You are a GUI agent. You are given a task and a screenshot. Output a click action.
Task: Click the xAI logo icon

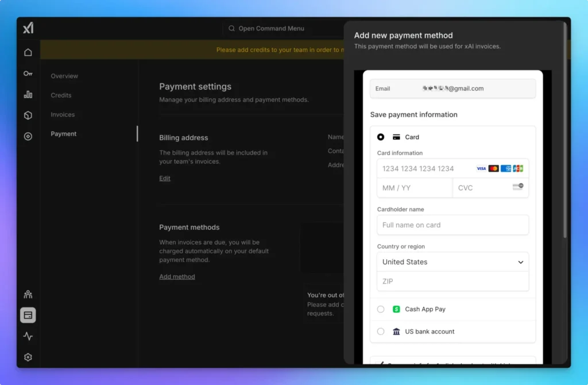click(x=28, y=28)
